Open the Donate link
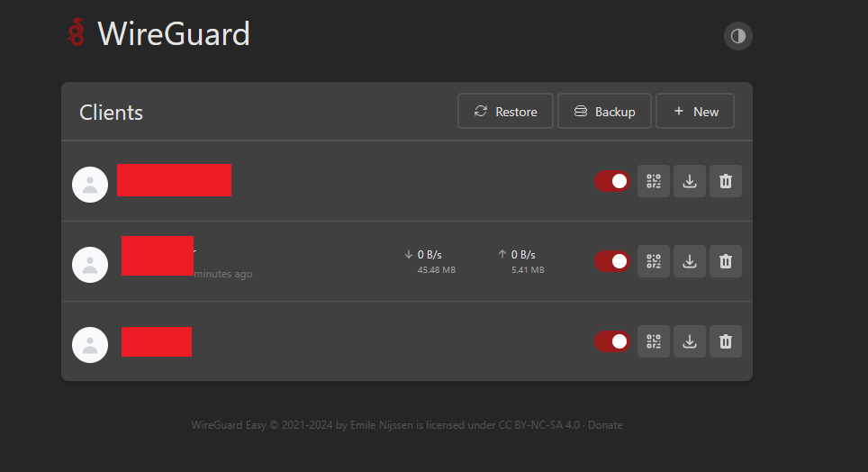Viewport: 868px width, 472px height. (x=605, y=425)
